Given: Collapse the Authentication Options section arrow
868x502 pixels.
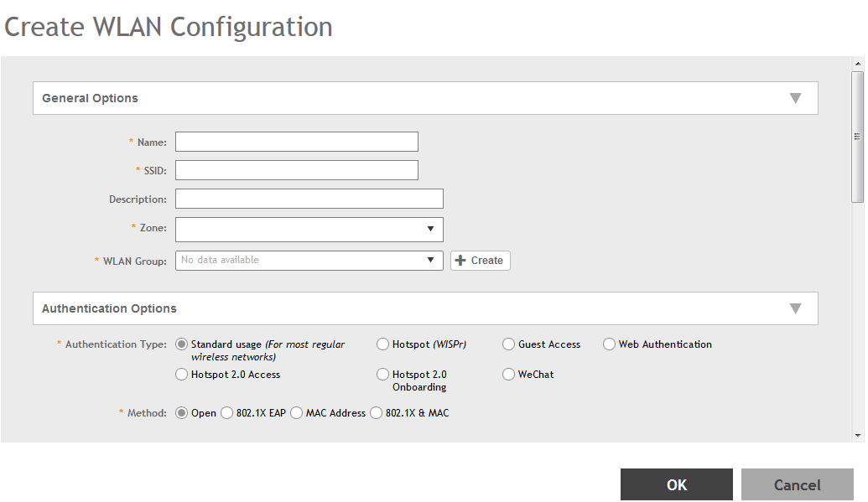Looking at the screenshot, I should click(x=795, y=308).
